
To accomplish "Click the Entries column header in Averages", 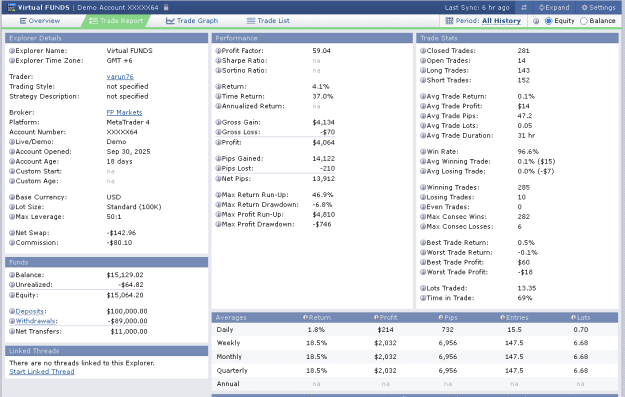I will click(514, 318).
